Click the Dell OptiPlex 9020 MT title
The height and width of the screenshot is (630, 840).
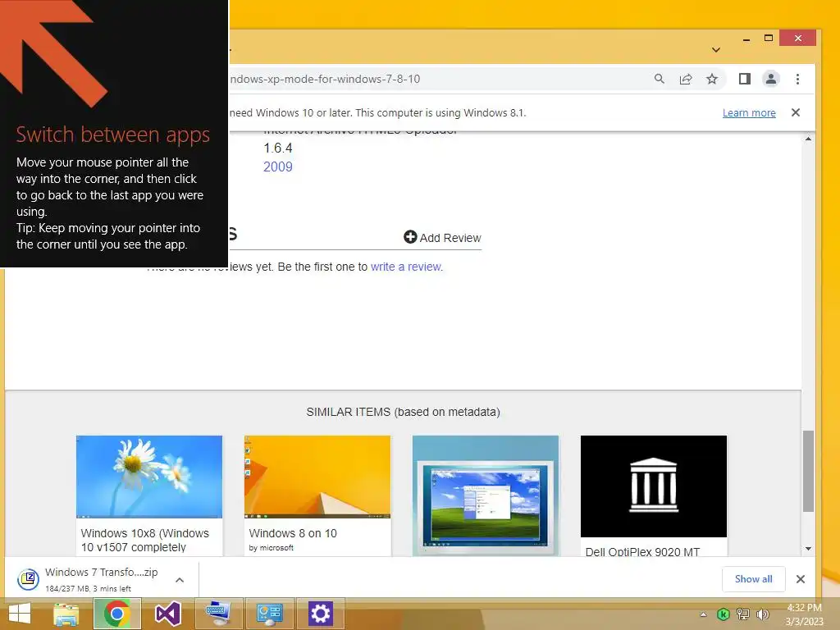(642, 552)
